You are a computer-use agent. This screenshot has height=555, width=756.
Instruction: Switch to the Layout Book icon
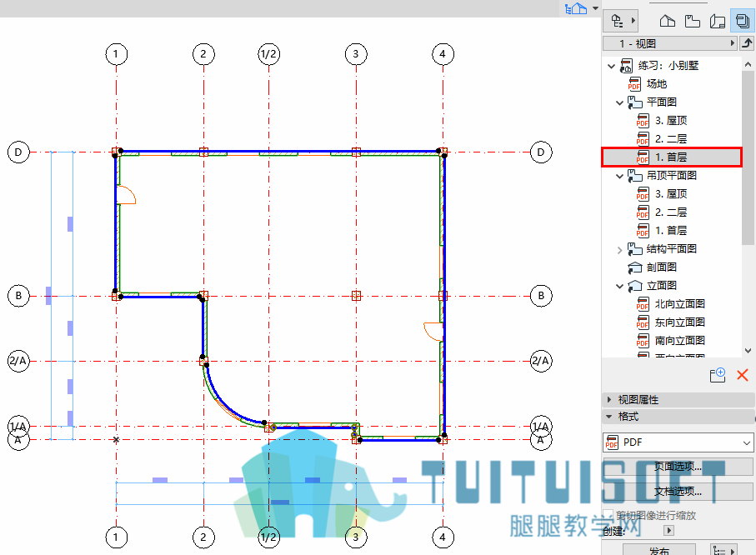point(718,21)
